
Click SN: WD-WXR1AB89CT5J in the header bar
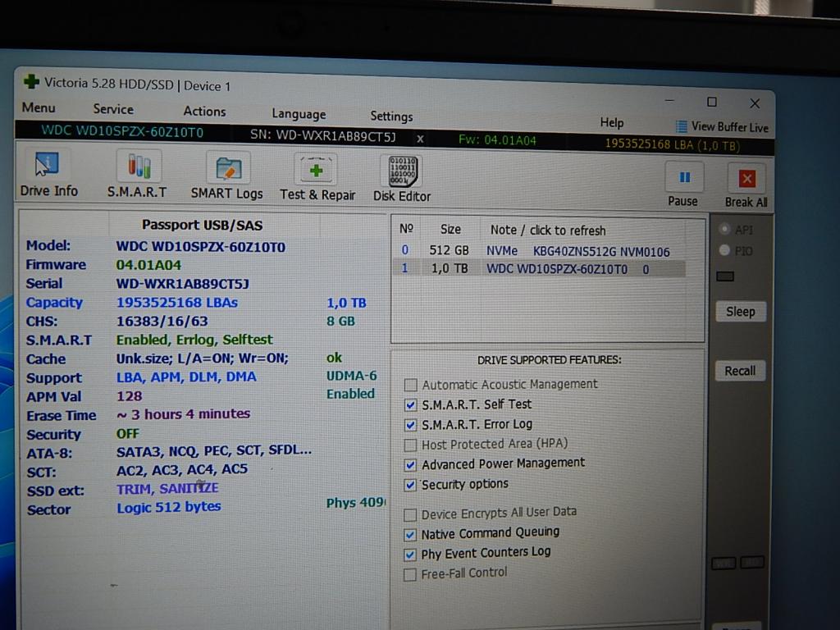point(322,135)
